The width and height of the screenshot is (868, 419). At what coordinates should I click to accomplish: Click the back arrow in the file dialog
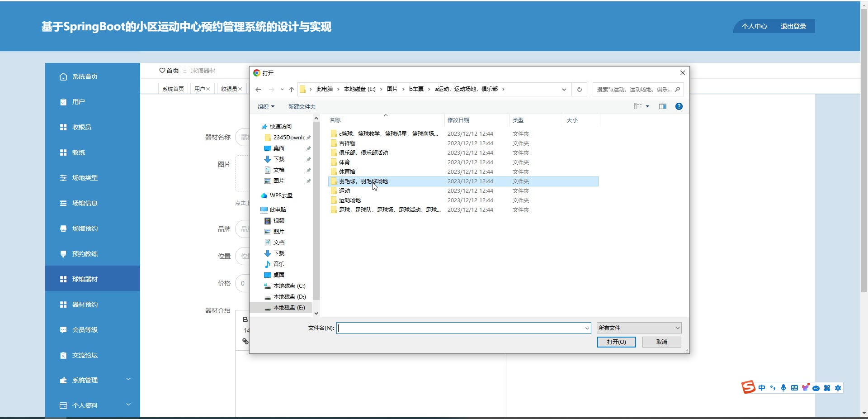(258, 90)
